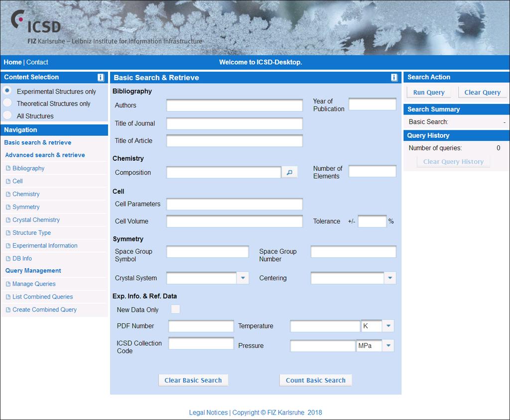Screen dimensions: 510x420
Task: Click the Structure Type page icon
Action: [x=8, y=233]
